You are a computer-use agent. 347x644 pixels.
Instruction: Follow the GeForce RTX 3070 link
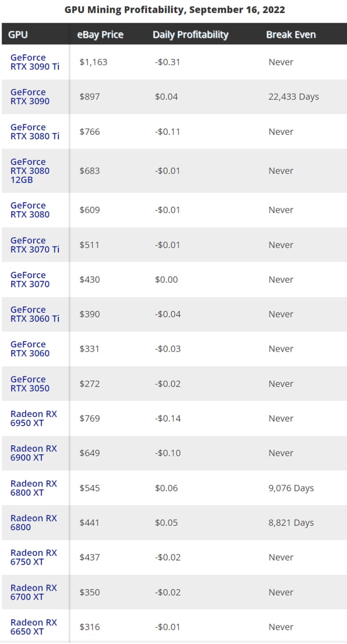click(x=30, y=279)
